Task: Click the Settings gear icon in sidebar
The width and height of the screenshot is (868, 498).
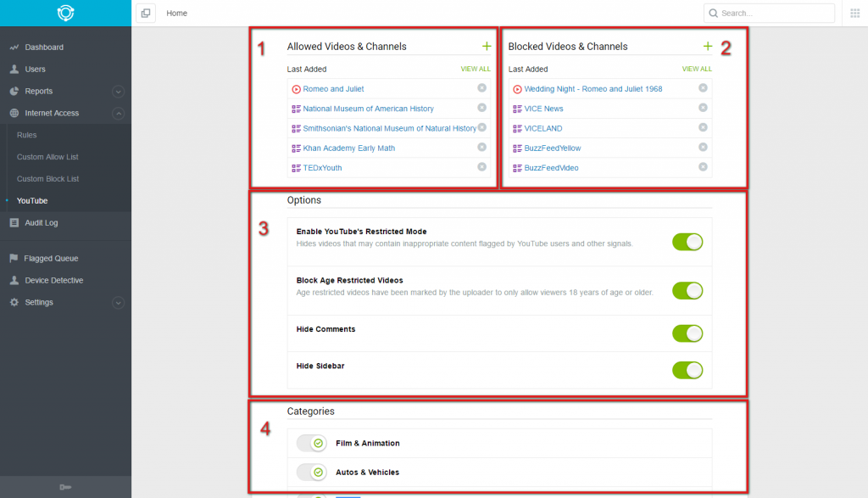Action: 14,303
